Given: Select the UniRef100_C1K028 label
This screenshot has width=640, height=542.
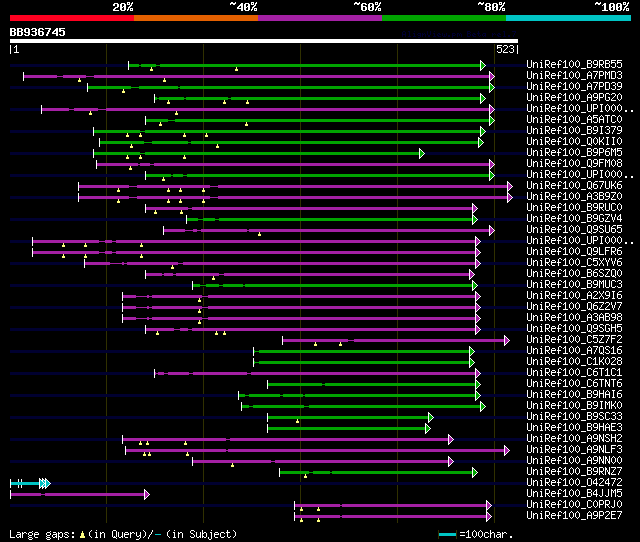Looking at the screenshot, I should coord(574,362).
